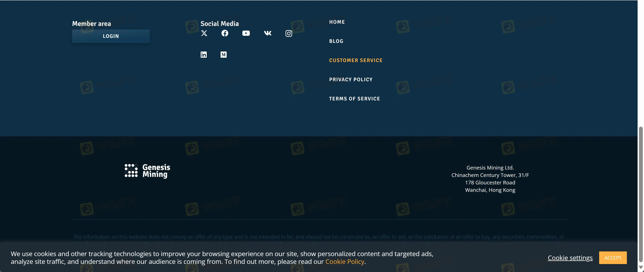Accept cookies with the ACCEPT button
Screen dimensions: 644x272
pyautogui.click(x=612, y=258)
